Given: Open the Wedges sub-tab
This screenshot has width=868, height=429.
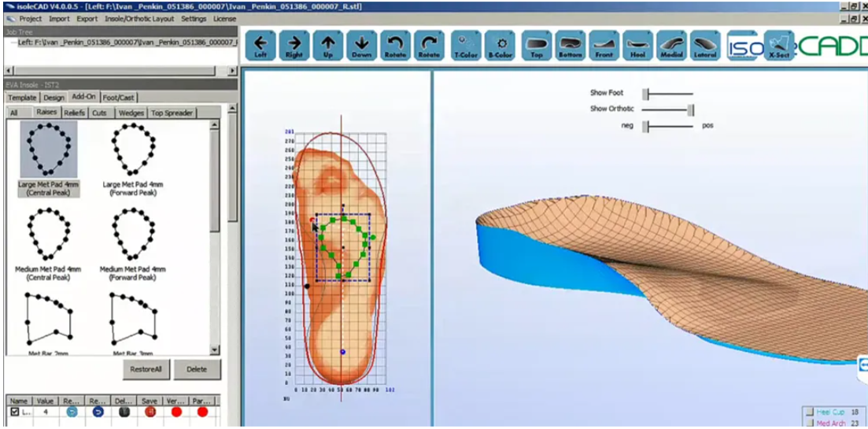Looking at the screenshot, I should tap(131, 113).
